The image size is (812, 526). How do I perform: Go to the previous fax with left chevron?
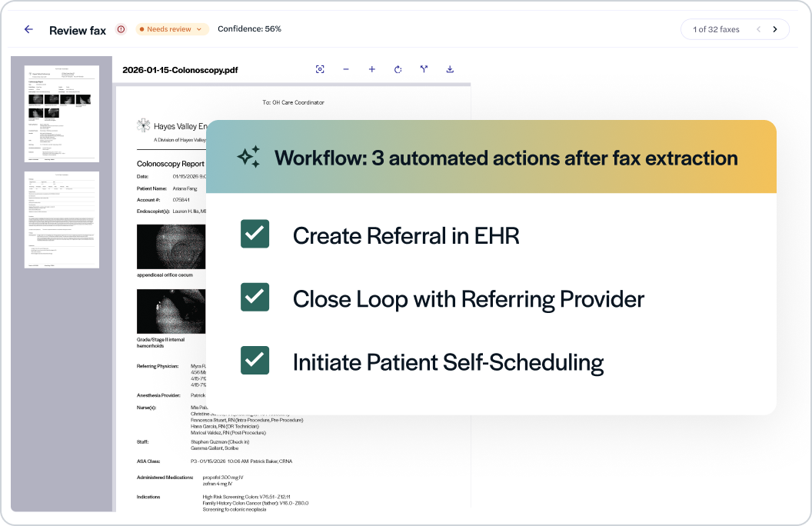759,29
